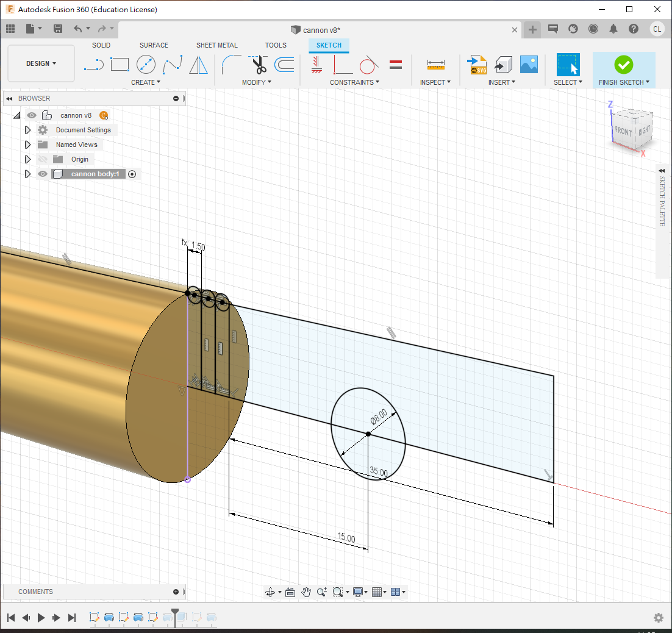Hide the cannon body:1 component
Image resolution: width=672 pixels, height=633 pixels.
43,174
